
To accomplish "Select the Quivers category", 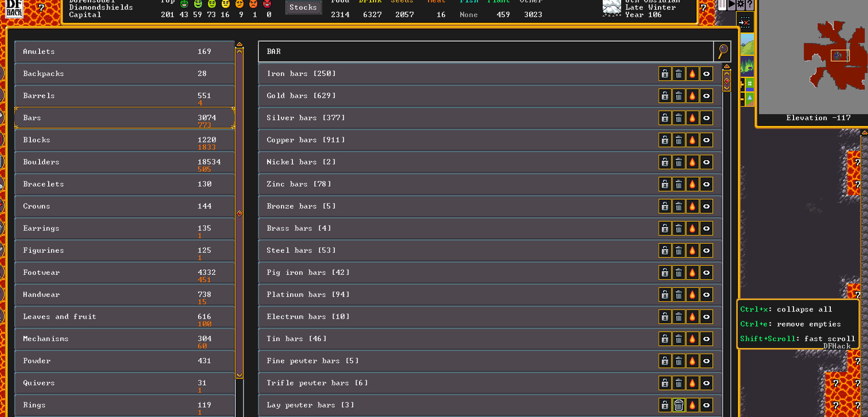I will (125, 383).
